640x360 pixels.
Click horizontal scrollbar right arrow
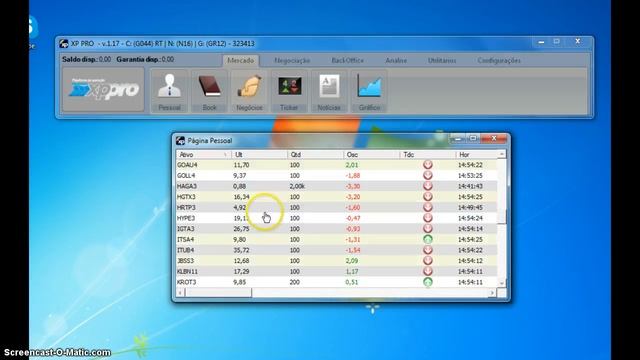(492, 293)
